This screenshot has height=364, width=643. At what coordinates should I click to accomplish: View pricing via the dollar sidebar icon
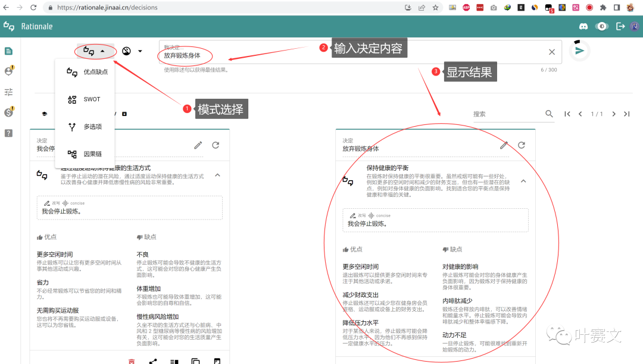[x=8, y=111]
